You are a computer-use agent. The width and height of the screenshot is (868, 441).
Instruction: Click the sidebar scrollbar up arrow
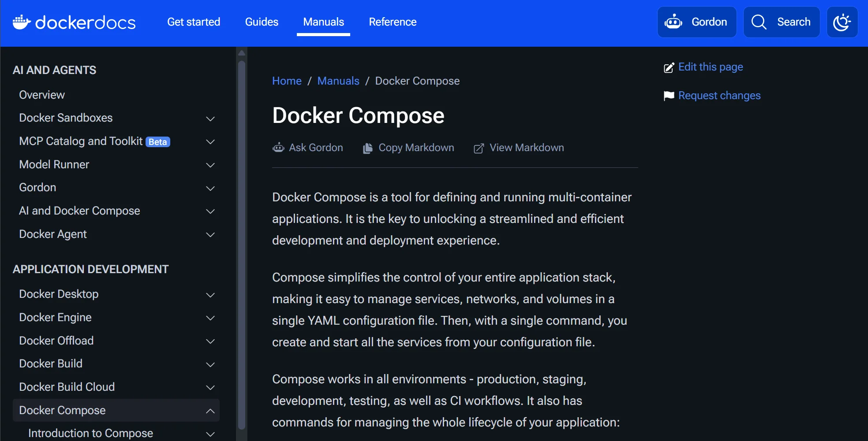(x=241, y=53)
